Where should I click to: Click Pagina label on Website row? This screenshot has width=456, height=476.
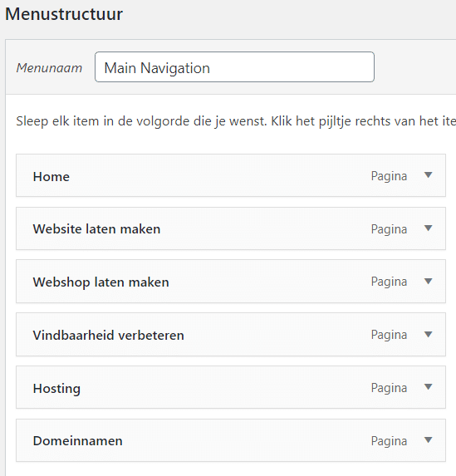point(389,229)
